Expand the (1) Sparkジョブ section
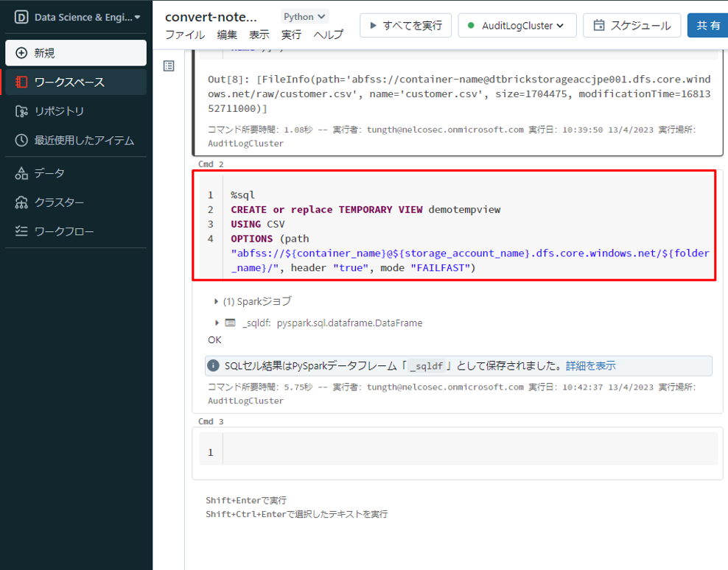728x570 pixels. point(216,301)
